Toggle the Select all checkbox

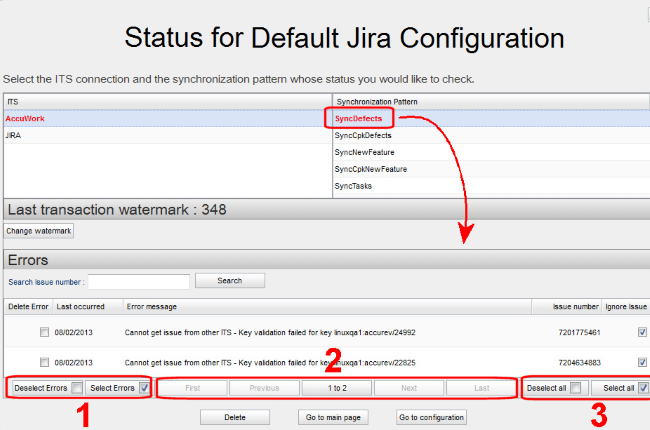point(642,387)
